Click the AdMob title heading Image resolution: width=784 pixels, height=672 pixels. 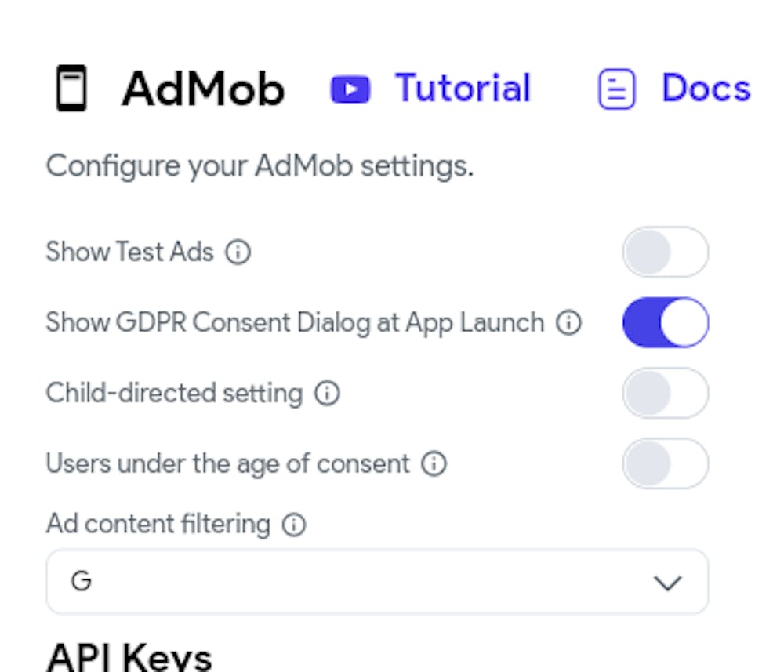click(203, 89)
